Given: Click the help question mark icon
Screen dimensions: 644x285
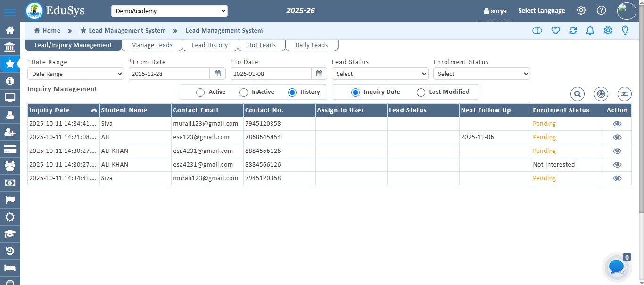Looking at the screenshot, I should pos(601,10).
